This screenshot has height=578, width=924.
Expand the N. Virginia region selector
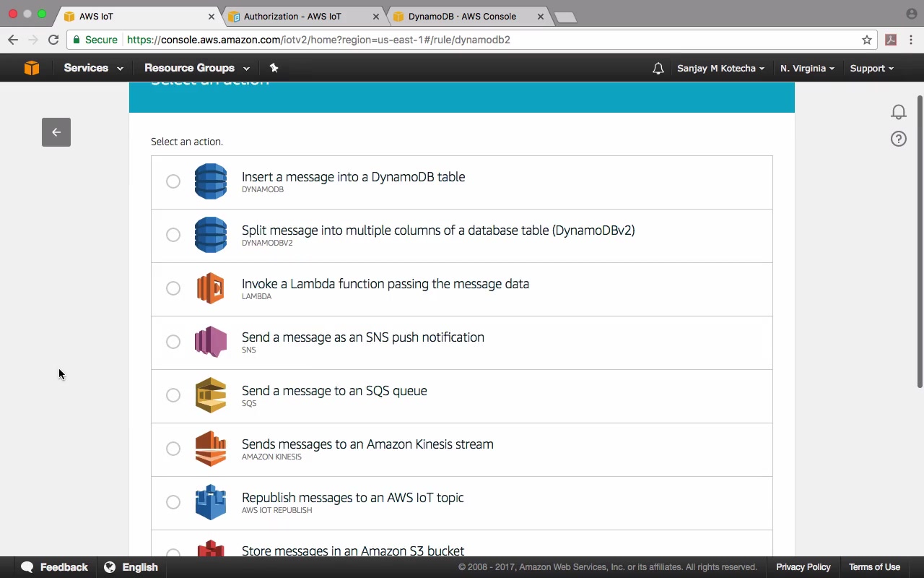coord(807,68)
